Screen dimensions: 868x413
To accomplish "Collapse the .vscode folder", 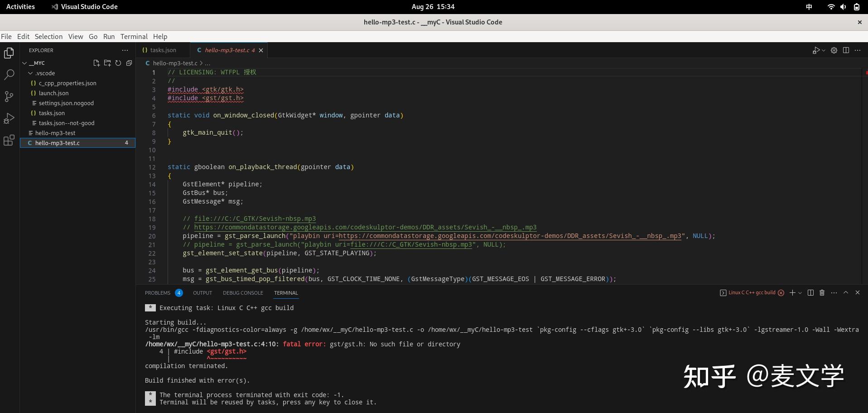I will coord(31,73).
